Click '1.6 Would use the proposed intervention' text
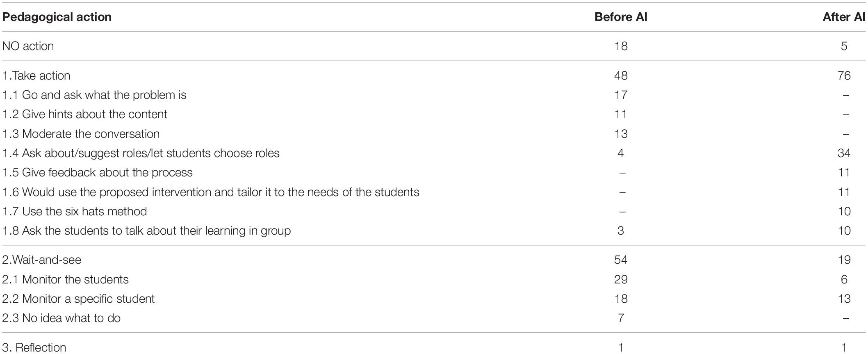The height and width of the screenshot is (354, 868). (211, 192)
